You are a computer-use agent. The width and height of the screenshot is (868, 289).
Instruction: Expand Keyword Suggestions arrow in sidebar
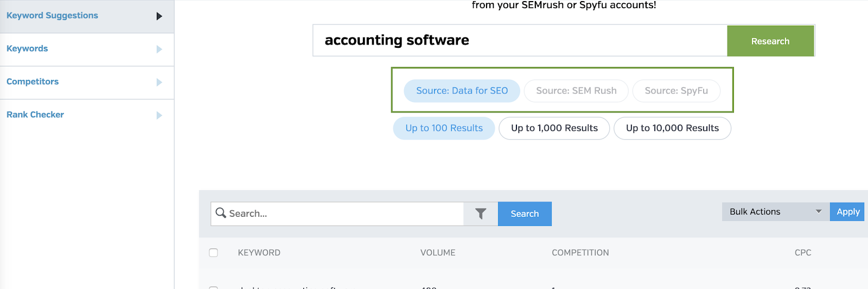pos(159,16)
